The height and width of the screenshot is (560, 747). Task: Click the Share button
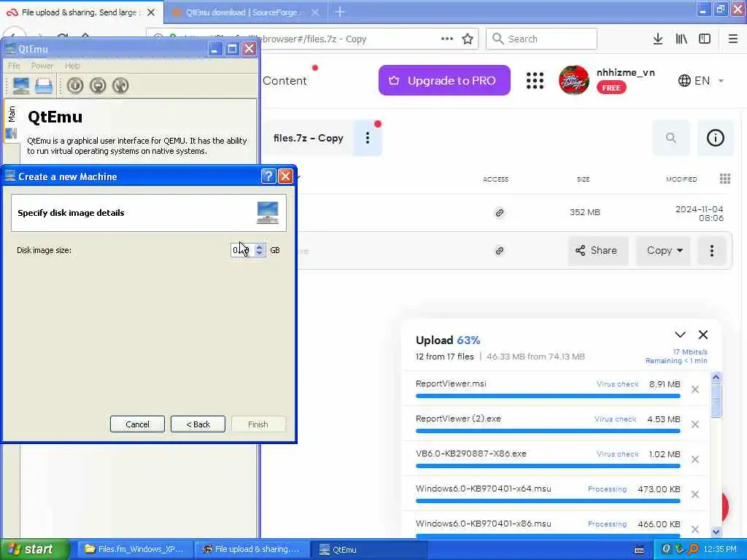(x=597, y=251)
